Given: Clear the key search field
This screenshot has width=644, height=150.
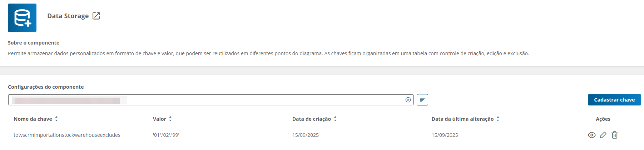Looking at the screenshot, I should point(408,100).
